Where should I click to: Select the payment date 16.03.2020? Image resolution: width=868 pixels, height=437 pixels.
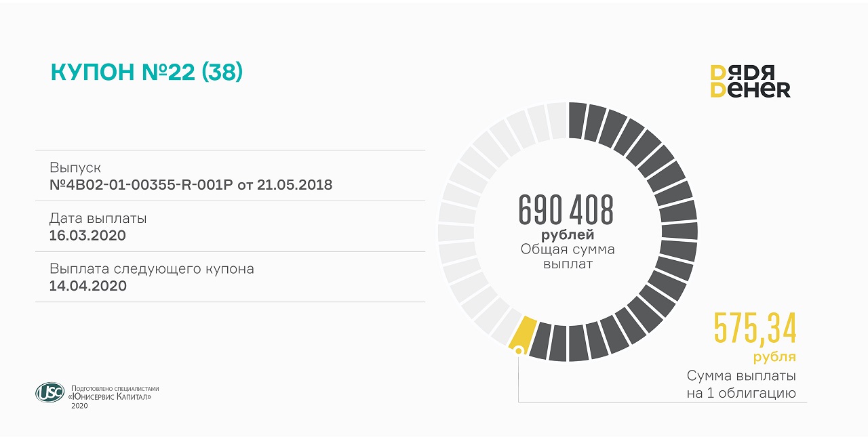pyautogui.click(x=87, y=235)
